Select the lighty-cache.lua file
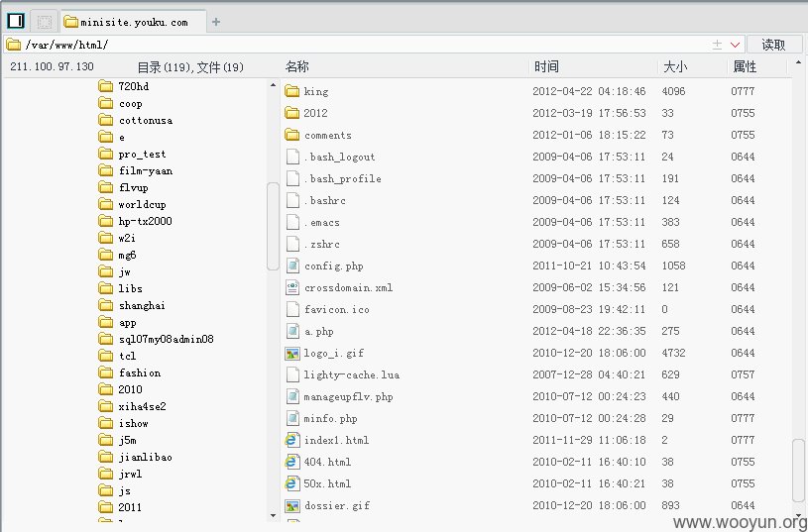Image resolution: width=808 pixels, height=532 pixels. click(342, 374)
